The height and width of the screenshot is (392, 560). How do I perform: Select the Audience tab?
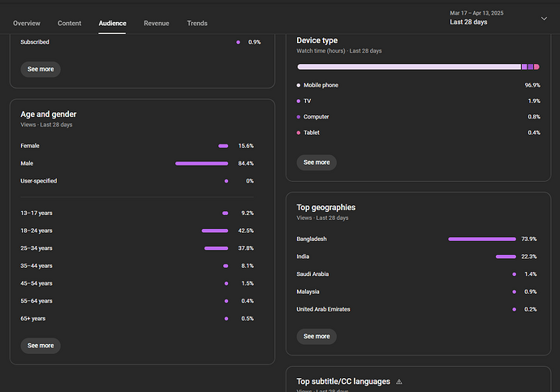112,24
